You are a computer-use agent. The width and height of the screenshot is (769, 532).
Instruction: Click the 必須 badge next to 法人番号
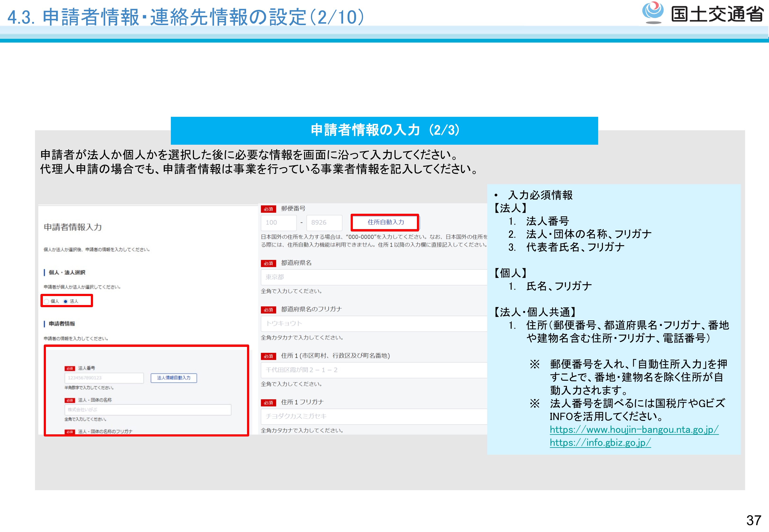point(70,368)
